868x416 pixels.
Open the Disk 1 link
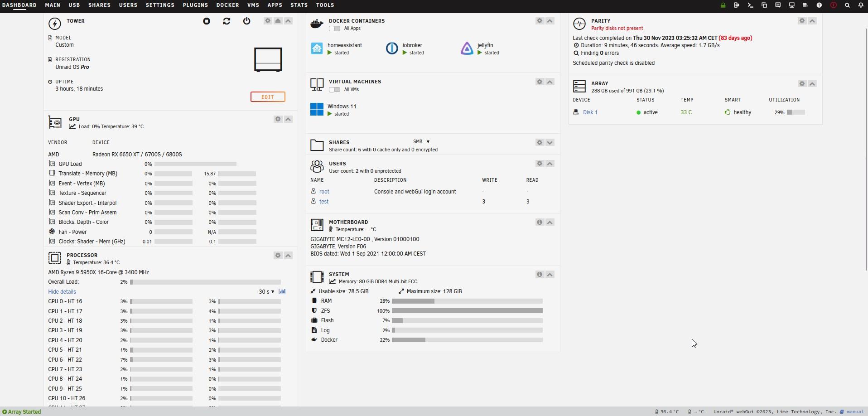pos(590,112)
